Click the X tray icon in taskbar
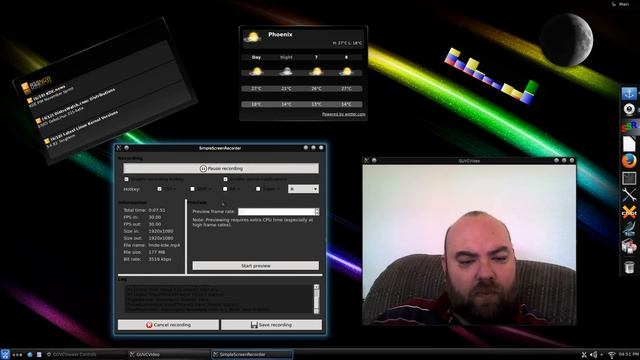 [584, 355]
